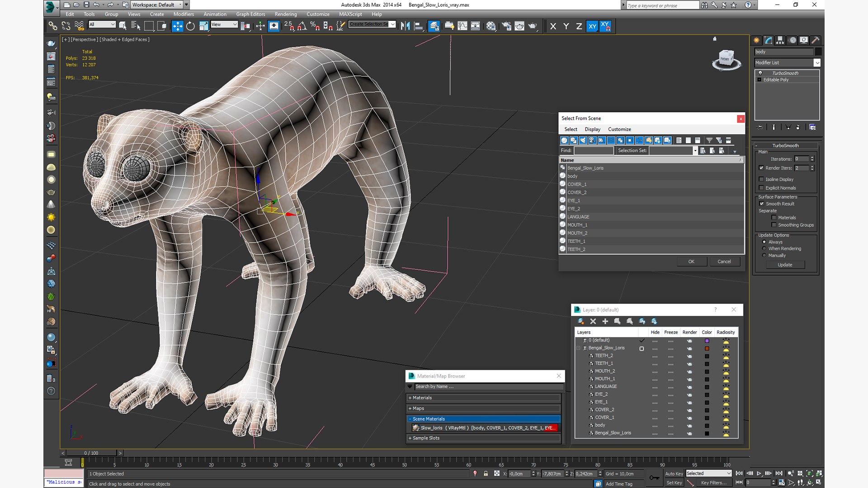Screen dimensions: 868x488
Task: Activate the Select and Rotate tool
Action: coord(190,26)
